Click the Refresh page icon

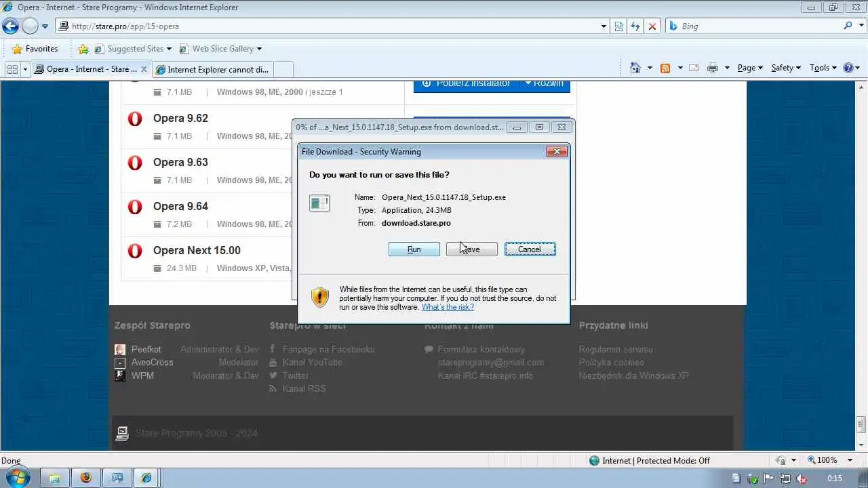pyautogui.click(x=635, y=26)
